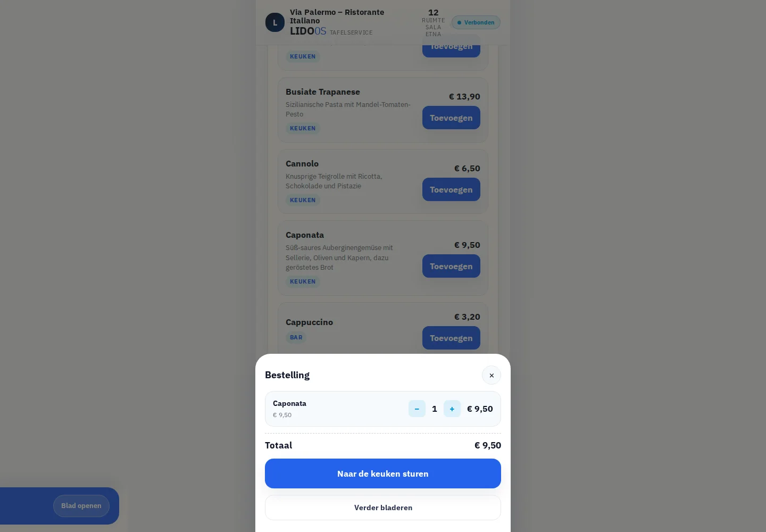Click the Cannolo menu item title
The height and width of the screenshot is (532, 766).
[302, 163]
